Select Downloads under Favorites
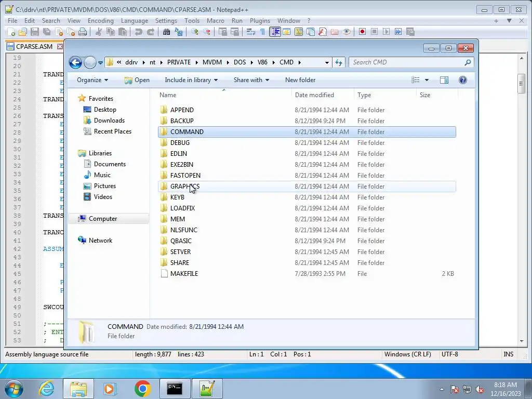The height and width of the screenshot is (399, 532). (x=109, y=121)
